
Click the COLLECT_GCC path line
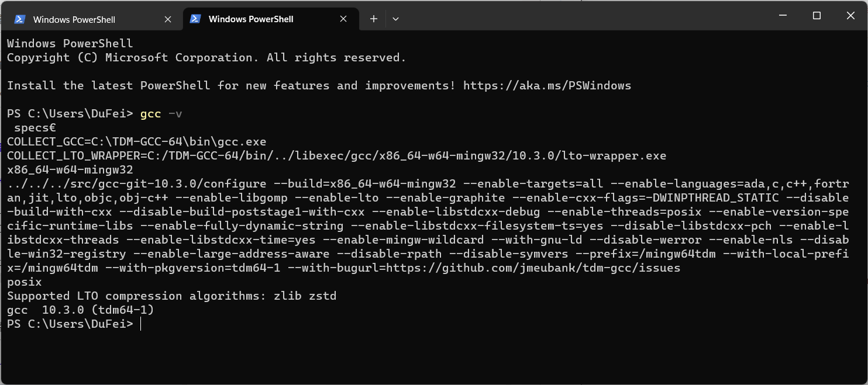click(136, 142)
